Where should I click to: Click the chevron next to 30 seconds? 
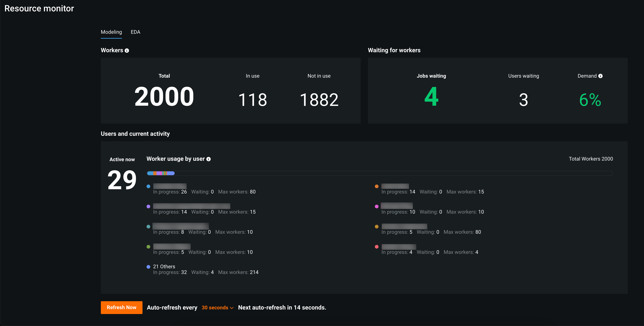click(232, 308)
